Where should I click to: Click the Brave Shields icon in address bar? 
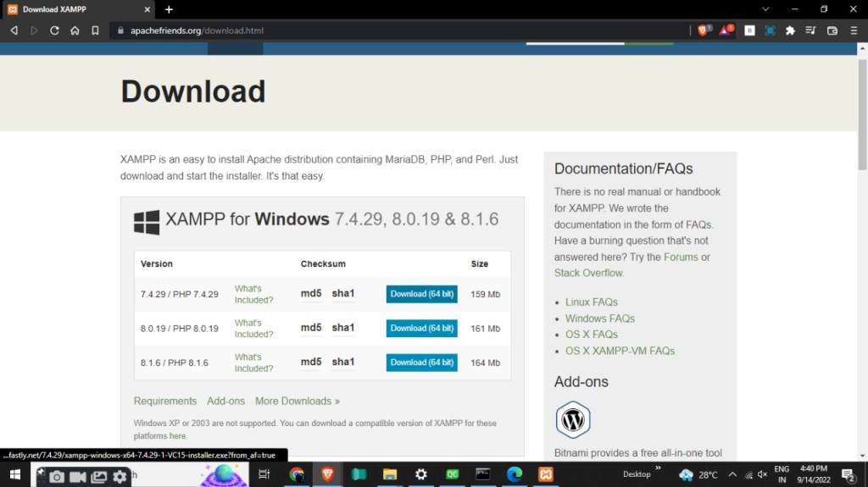704,30
